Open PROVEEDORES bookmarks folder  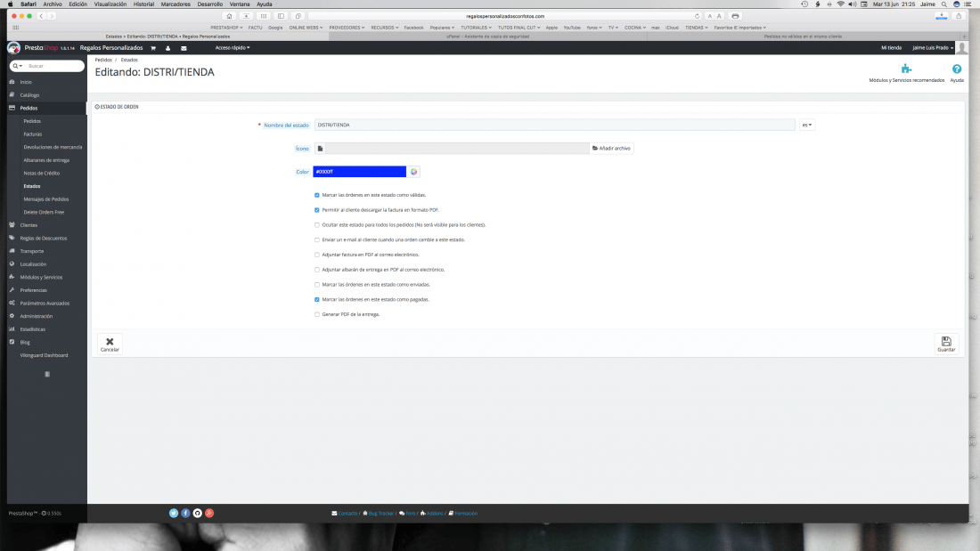click(x=347, y=28)
